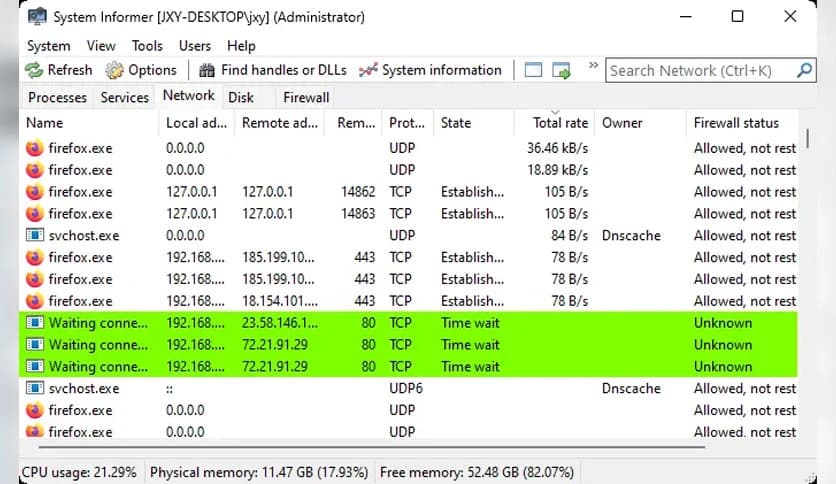Viewport: 836px width, 484px height.
Task: Click the System Informer title bar icon
Action: pyautogui.click(x=37, y=17)
